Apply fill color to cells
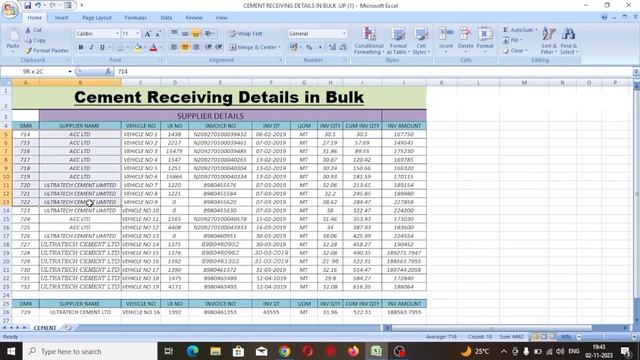Screen dimensions: 640x360 (x=138, y=48)
